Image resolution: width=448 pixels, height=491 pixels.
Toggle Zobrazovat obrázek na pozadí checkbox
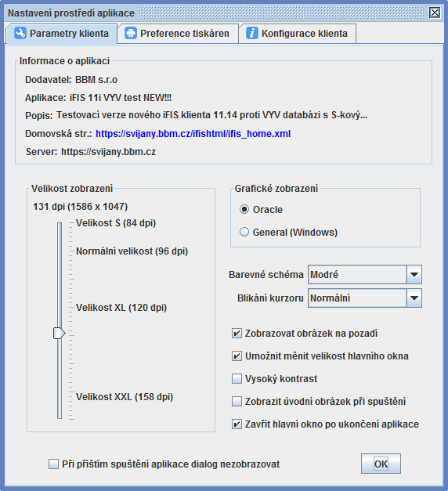coord(237,334)
